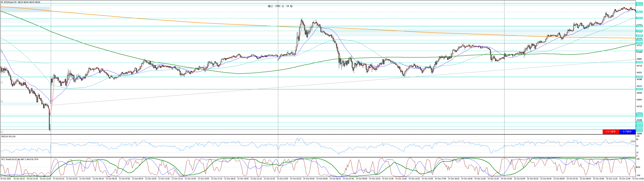The width and height of the screenshot is (644, 181).
Task: Select the 47870 price level tag
Action: tap(639, 18)
